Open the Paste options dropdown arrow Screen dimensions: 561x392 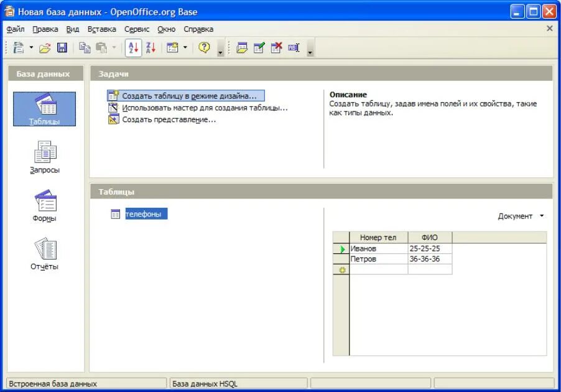coord(114,48)
